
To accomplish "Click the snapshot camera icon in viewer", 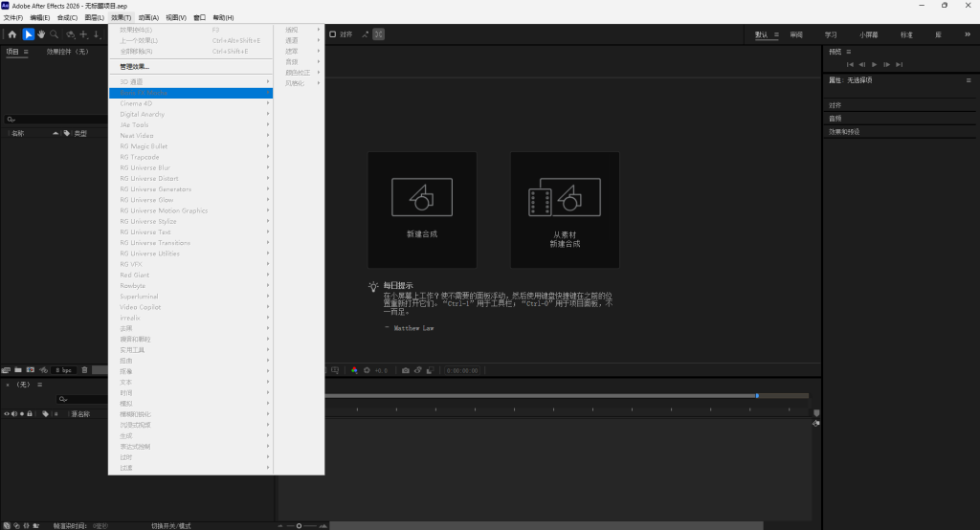I will point(406,370).
